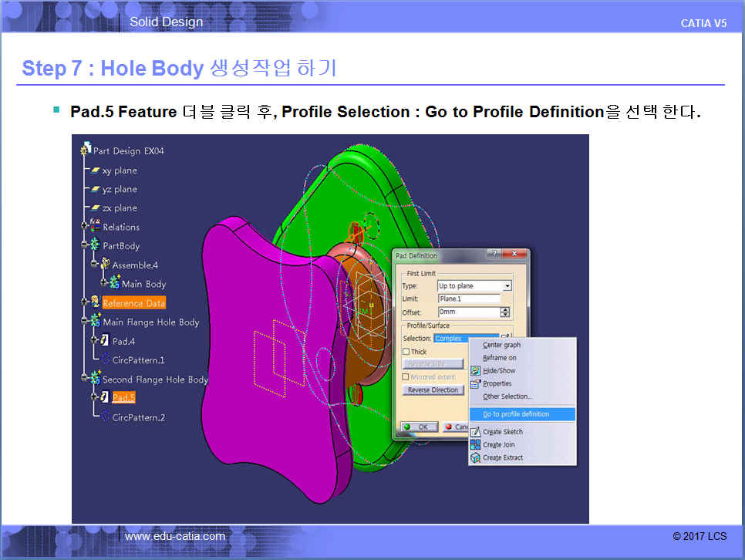Select Other Selection... from context menu
Image resolution: width=745 pixels, height=560 pixels.
tap(507, 396)
